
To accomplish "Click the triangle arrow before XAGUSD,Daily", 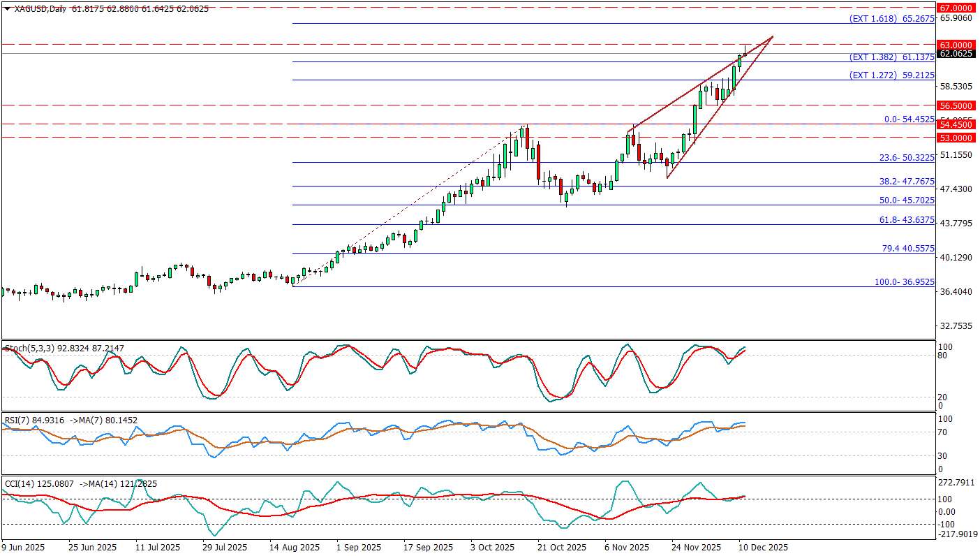I will click(7, 8).
